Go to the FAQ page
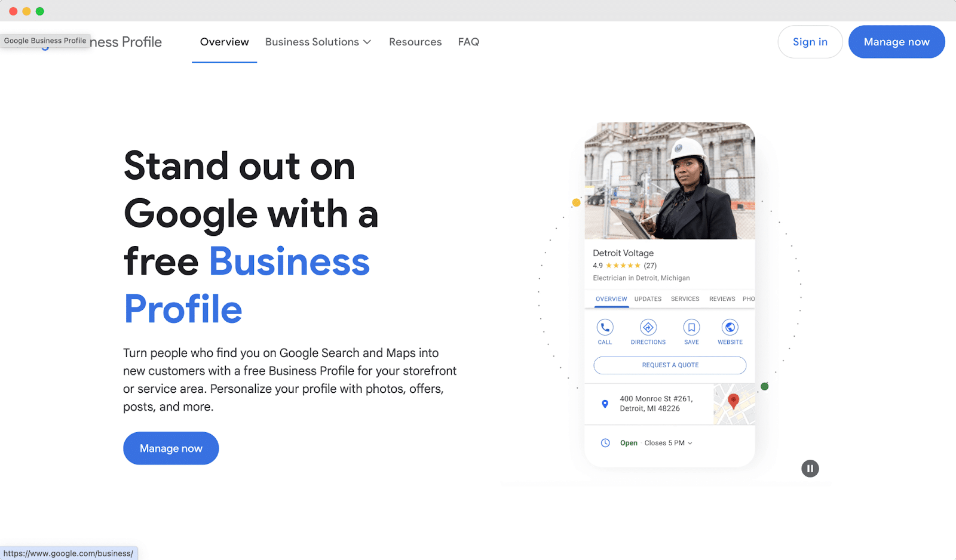Screen dimensions: 956x560 point(468,42)
